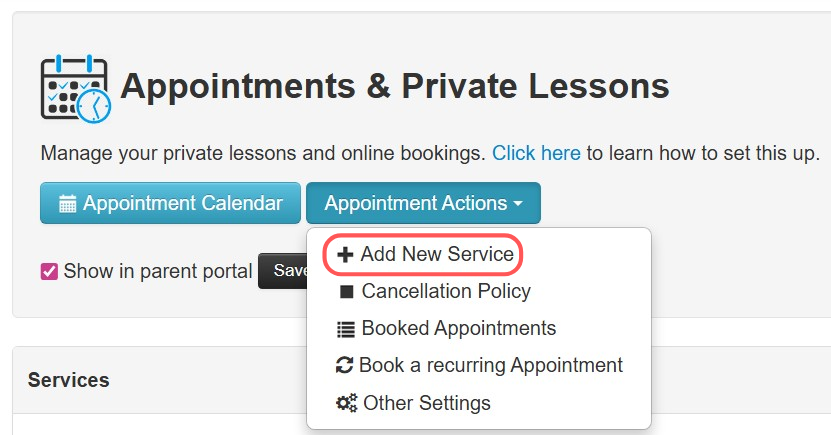
Task: Click the recurring arrows icon in the menu
Action: click(x=344, y=366)
